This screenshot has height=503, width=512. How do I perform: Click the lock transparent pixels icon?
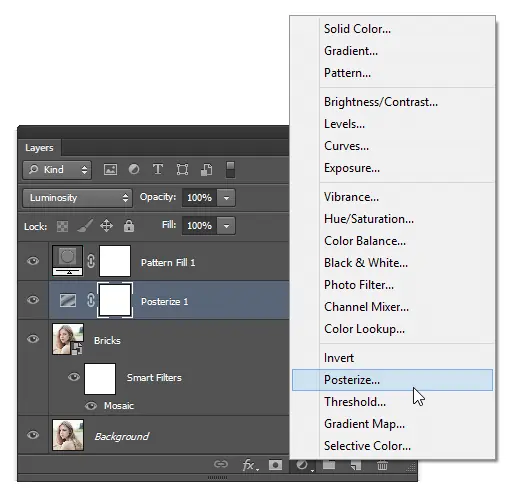click(62, 226)
